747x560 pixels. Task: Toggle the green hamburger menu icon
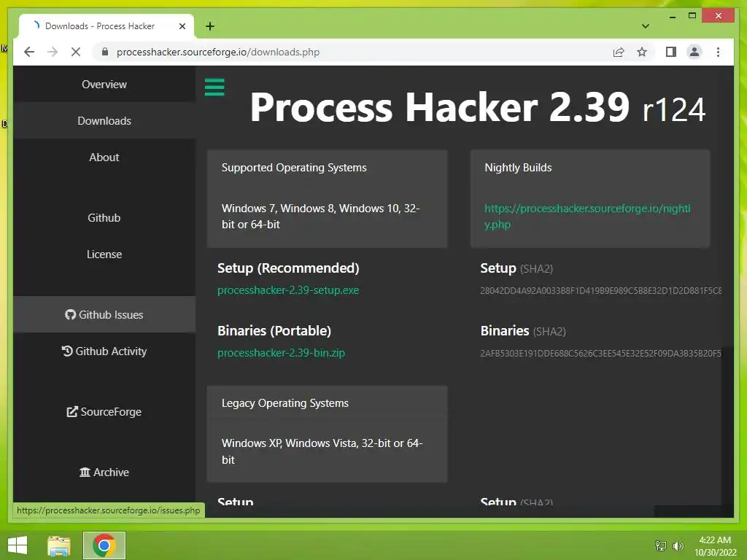click(x=214, y=87)
